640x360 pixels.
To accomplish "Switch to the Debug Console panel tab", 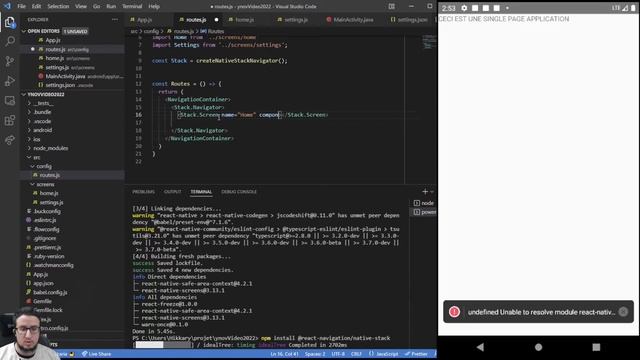I will (239, 191).
